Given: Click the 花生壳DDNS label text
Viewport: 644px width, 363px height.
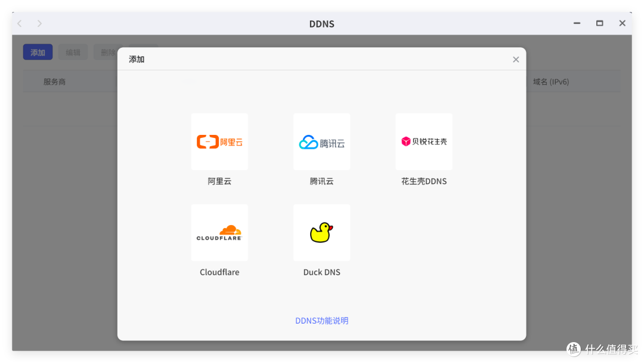Looking at the screenshot, I should coord(424,181).
